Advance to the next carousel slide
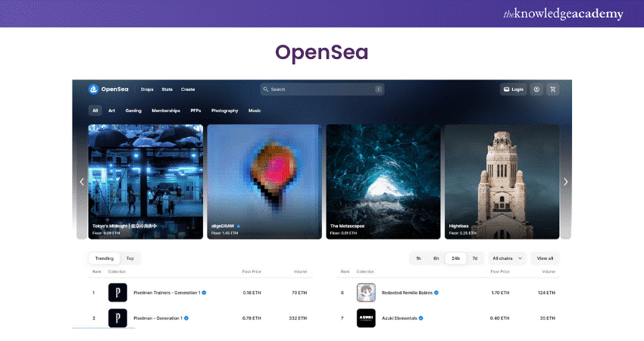Image resolution: width=644 pixels, height=341 pixels. click(565, 182)
